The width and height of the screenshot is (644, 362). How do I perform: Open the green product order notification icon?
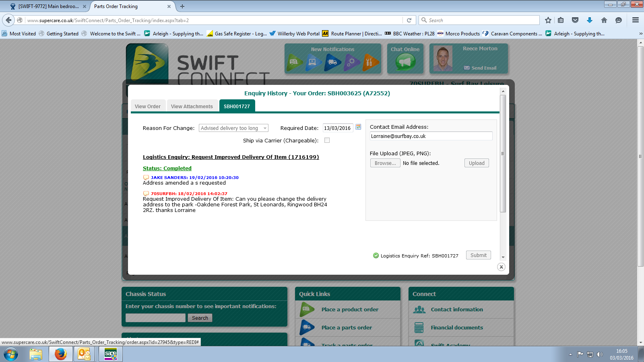click(x=295, y=62)
